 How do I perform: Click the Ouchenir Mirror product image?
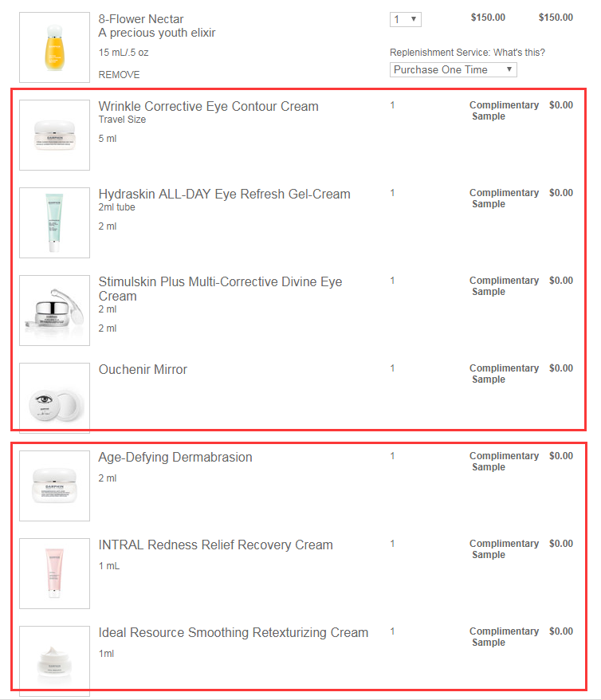click(54, 398)
